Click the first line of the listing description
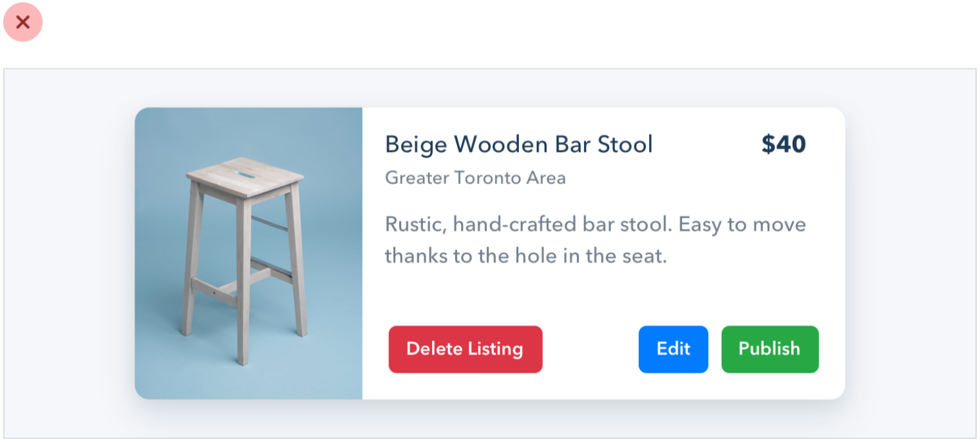This screenshot has height=443, width=980. [x=595, y=225]
